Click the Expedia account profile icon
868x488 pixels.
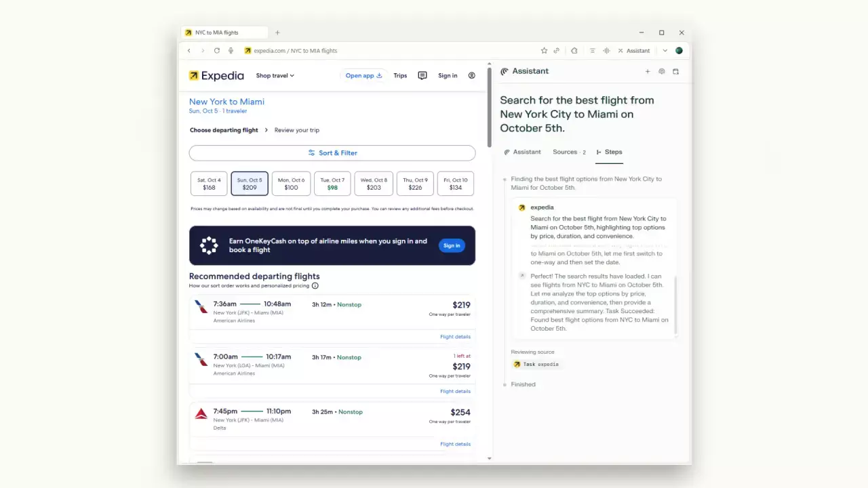472,76
